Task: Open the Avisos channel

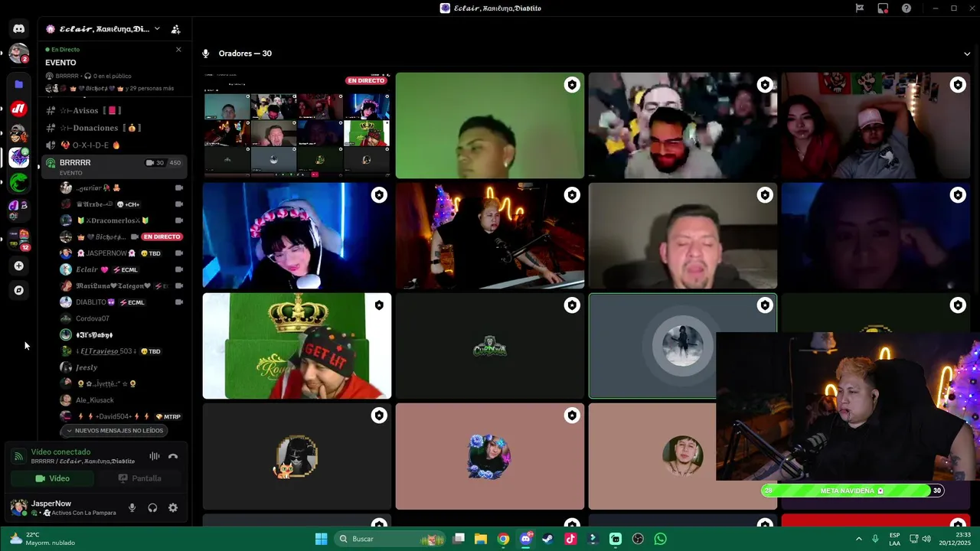Action: coord(113,110)
